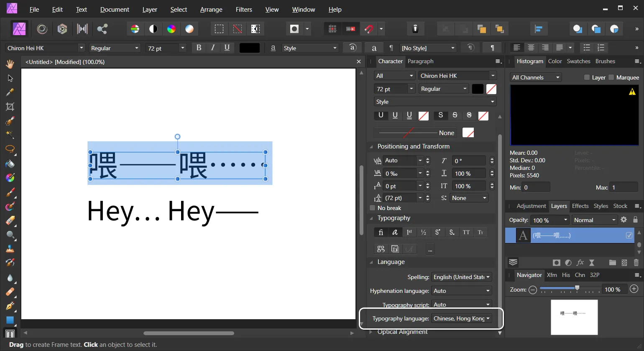Click the black text color swatch
This screenshot has height=351, width=644.
[x=250, y=48]
